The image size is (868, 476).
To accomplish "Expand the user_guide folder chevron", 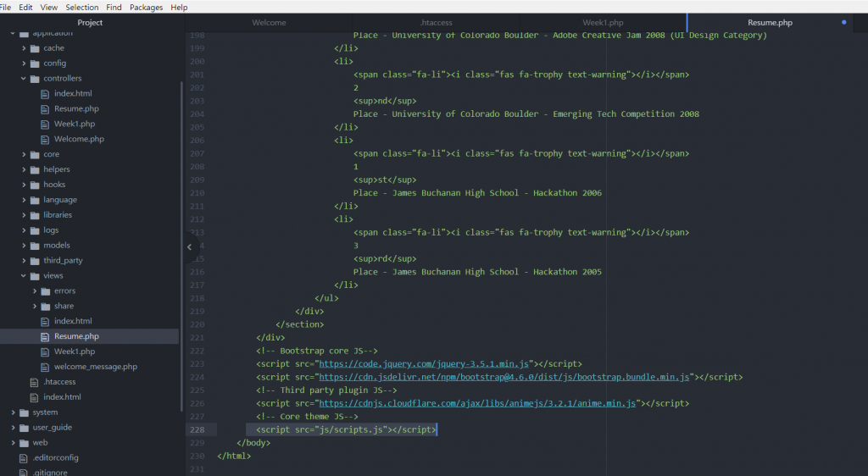I will 14,428.
